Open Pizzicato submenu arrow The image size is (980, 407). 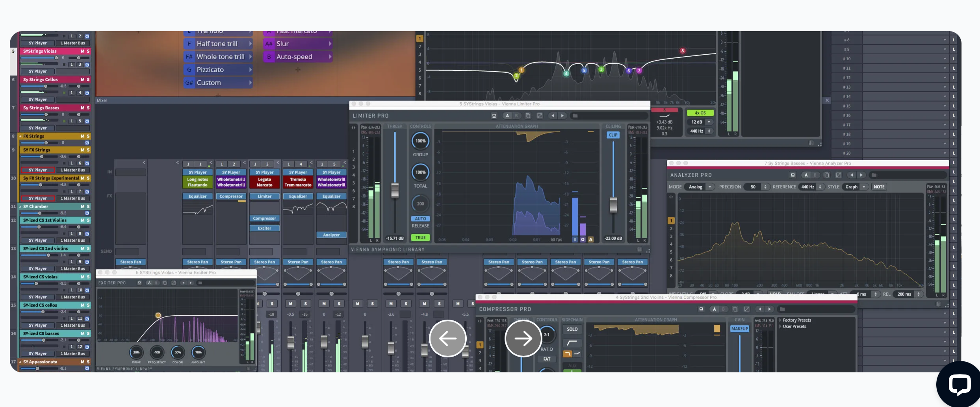point(250,70)
